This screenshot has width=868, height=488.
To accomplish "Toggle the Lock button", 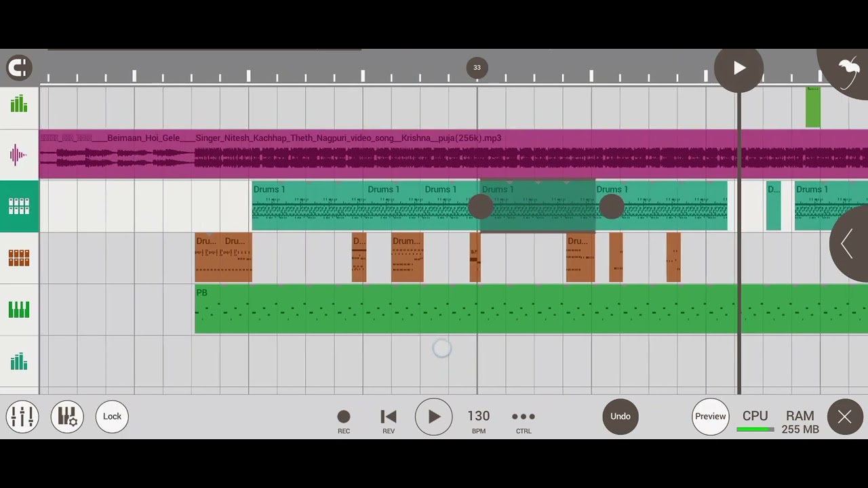I will pos(112,416).
